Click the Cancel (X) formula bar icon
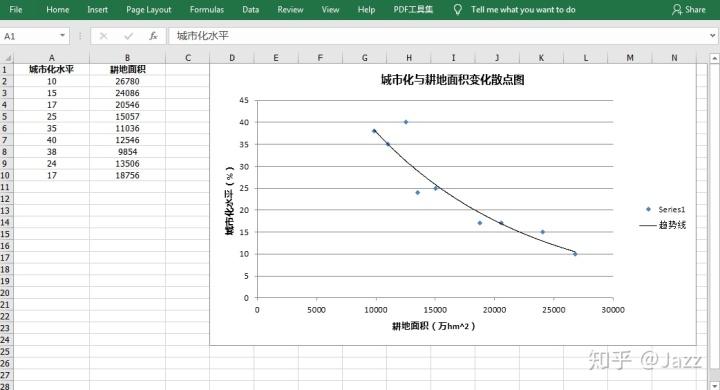The width and height of the screenshot is (720, 390). click(103, 36)
